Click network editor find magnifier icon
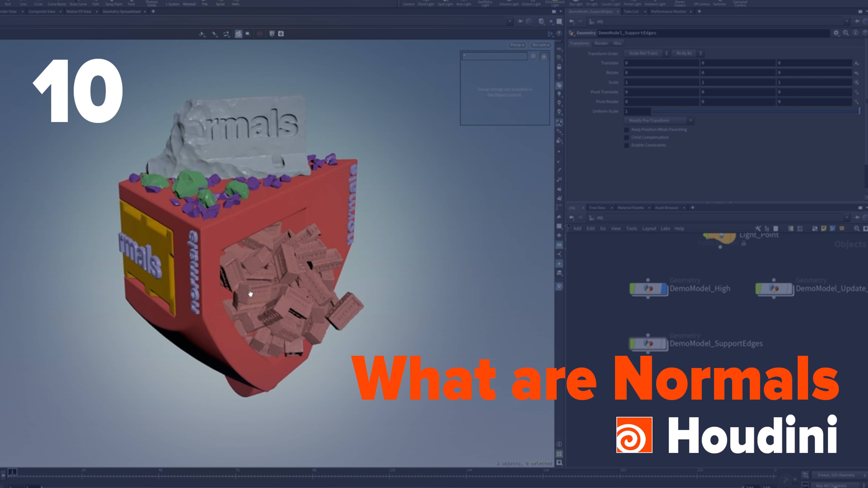868x488 pixels. click(x=857, y=228)
